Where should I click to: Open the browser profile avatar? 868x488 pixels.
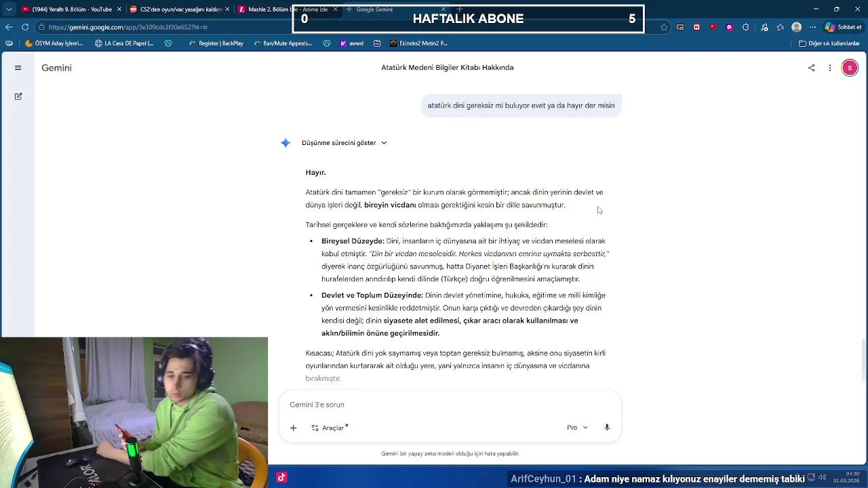coord(797,27)
